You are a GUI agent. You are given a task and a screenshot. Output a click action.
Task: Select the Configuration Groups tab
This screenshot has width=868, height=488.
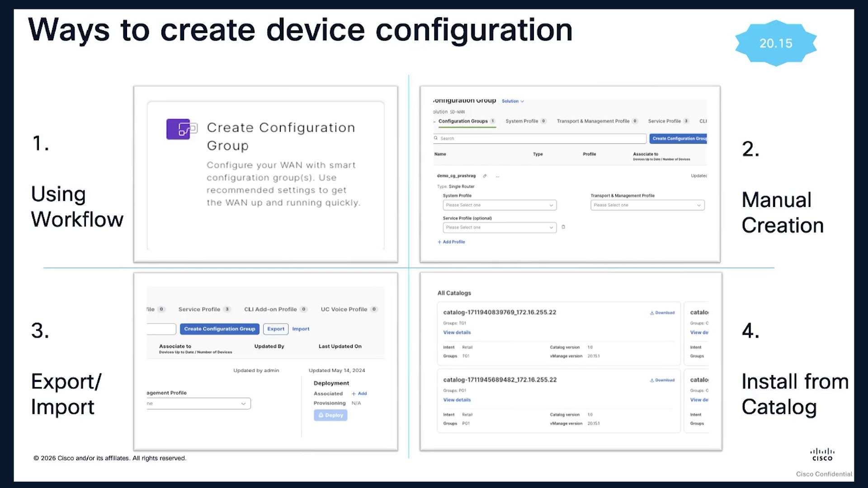[467, 121]
